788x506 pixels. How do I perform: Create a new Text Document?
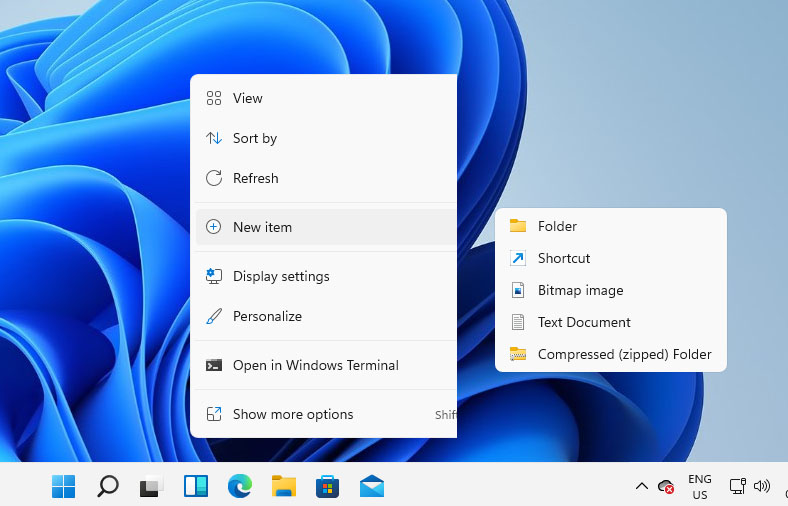tap(611, 322)
